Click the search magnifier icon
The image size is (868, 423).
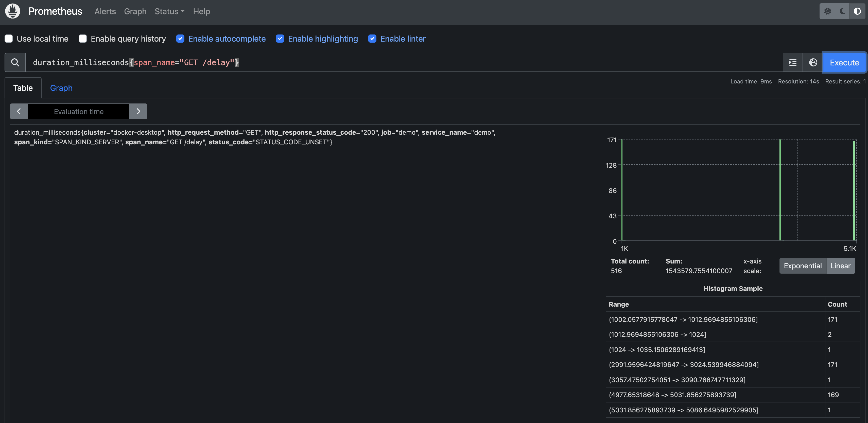(x=15, y=62)
